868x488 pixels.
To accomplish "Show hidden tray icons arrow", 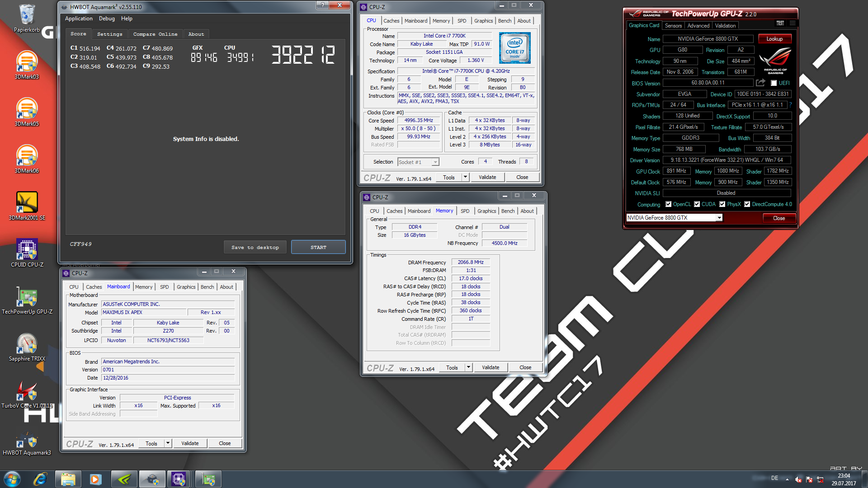I will (x=787, y=479).
